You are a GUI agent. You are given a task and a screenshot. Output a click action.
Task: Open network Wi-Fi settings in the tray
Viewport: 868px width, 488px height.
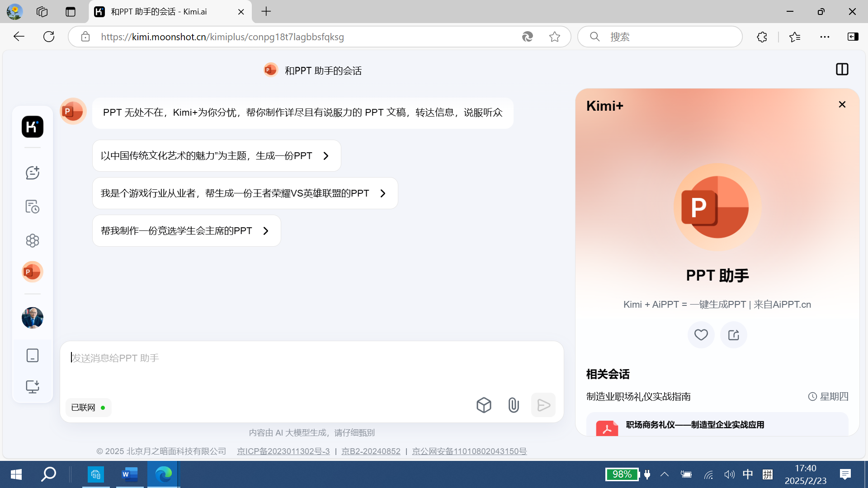click(708, 474)
